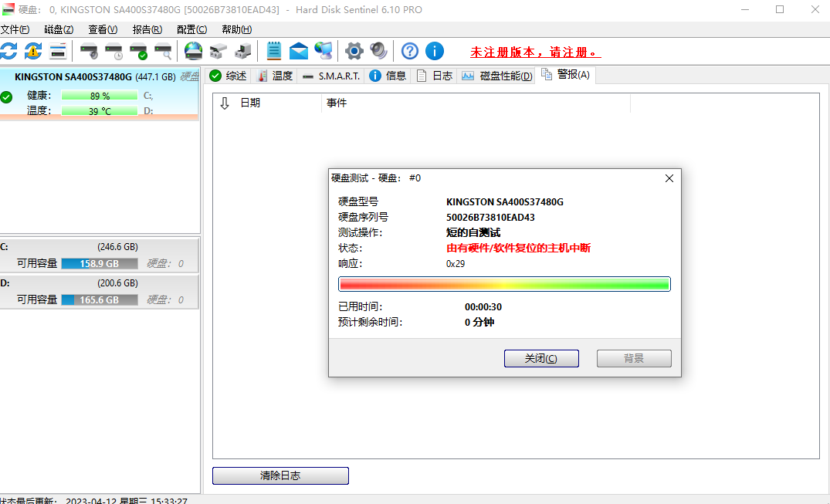Click the 158.9 GB free space bar
830x504 pixels.
click(100, 264)
